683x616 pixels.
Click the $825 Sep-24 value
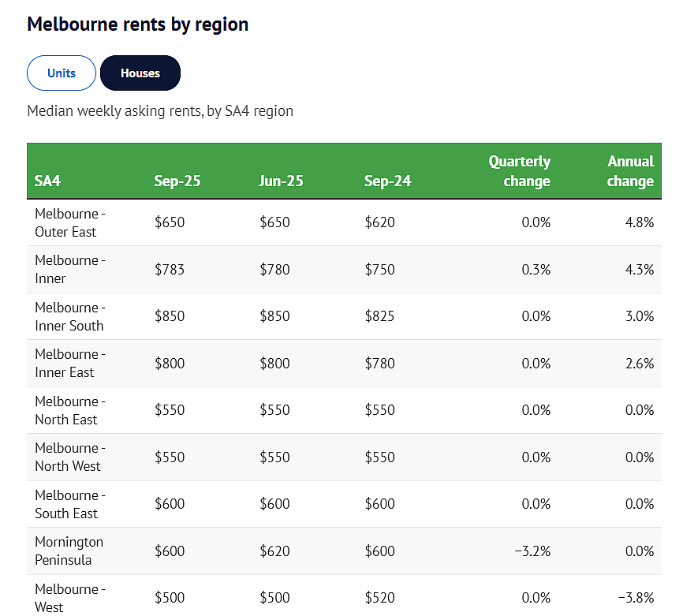[x=379, y=315]
